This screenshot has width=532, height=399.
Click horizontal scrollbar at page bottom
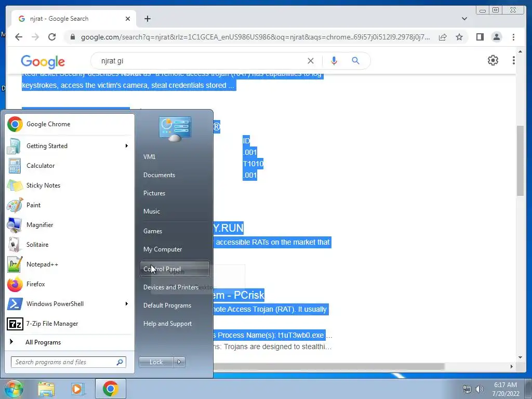pyautogui.click(x=329, y=366)
